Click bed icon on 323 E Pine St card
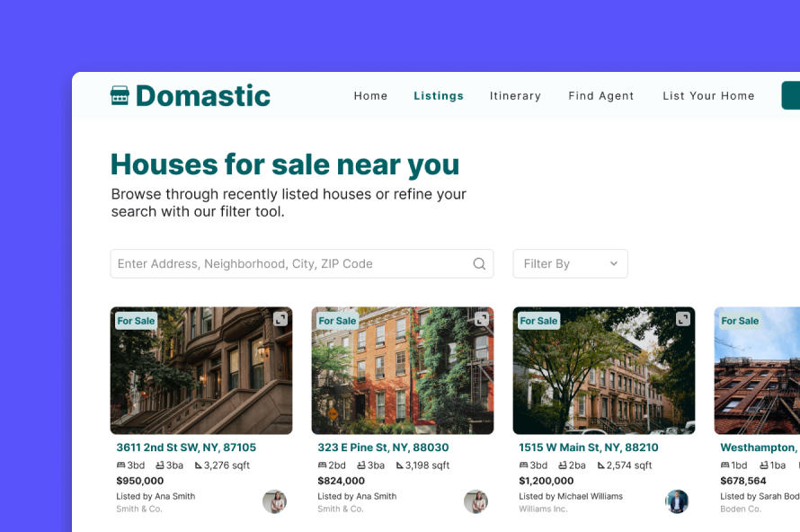The height and width of the screenshot is (532, 800). click(x=322, y=465)
